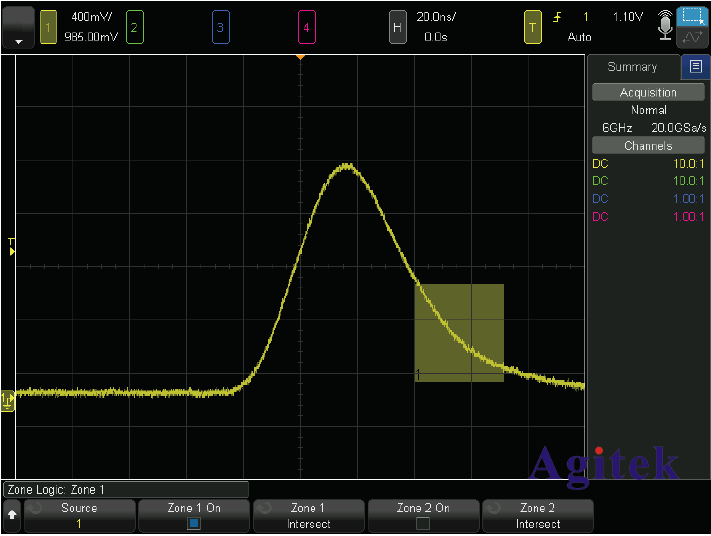
Task: Enable channel 2 button
Action: [x=135, y=28]
